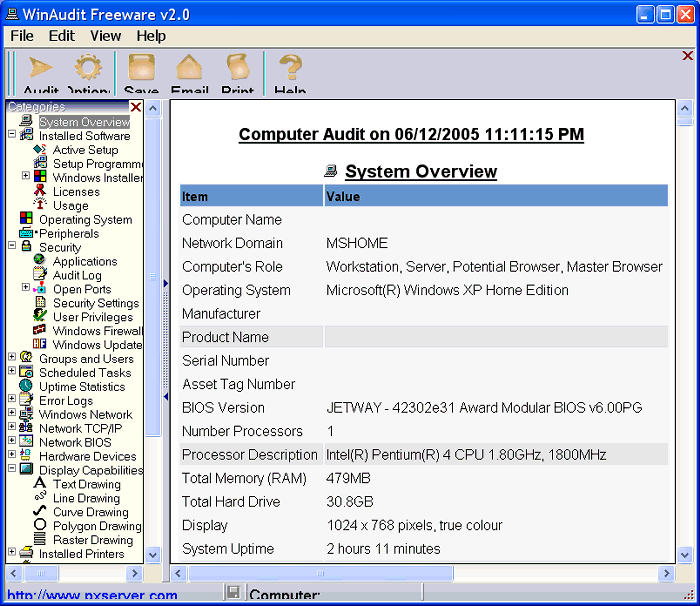
Task: Click the categories scroll-up arrow
Action: click(153, 109)
